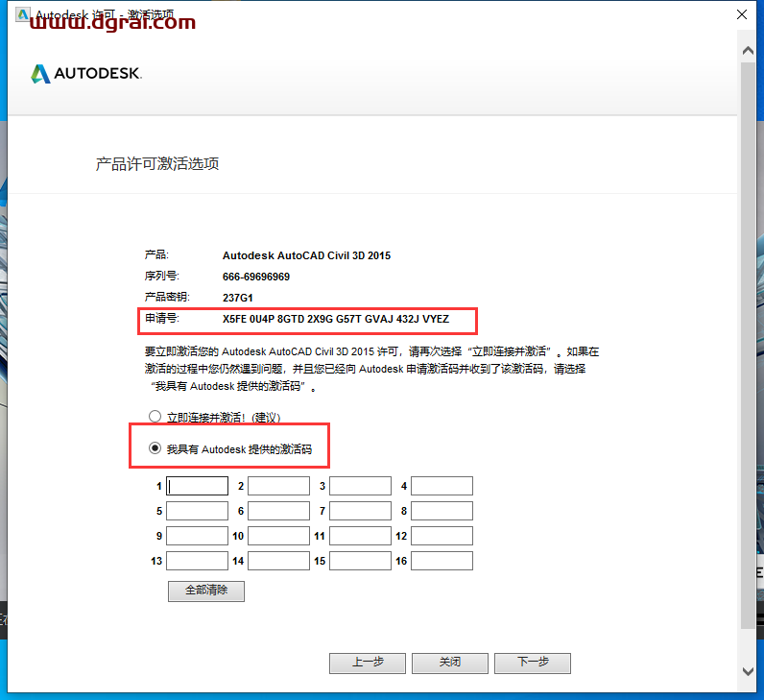Viewport: 764px width, 700px height.
Task: Click activation code field 14
Action: (278, 561)
